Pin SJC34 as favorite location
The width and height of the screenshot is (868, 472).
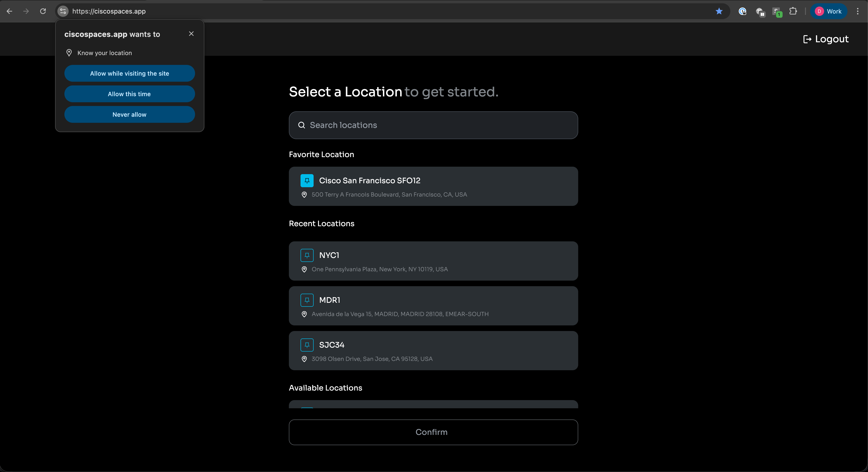(307, 345)
